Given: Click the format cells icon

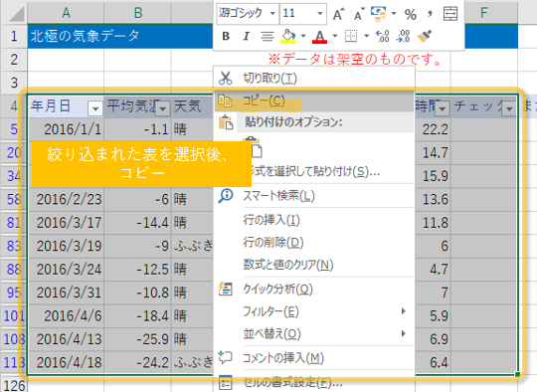Looking at the screenshot, I should 226,382.
